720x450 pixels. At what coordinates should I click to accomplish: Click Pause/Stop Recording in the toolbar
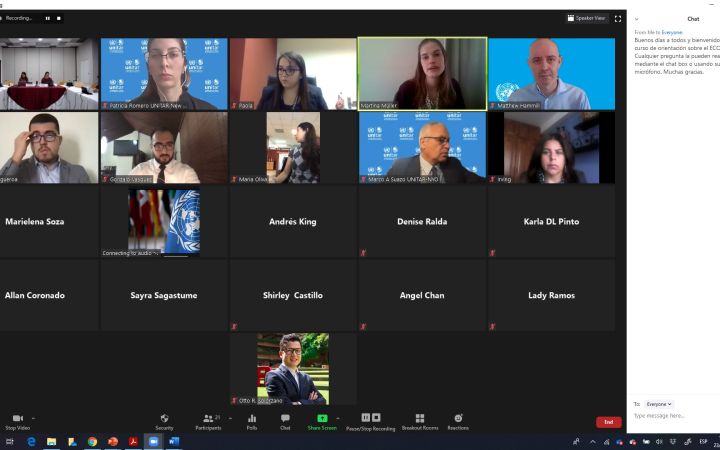pos(370,418)
